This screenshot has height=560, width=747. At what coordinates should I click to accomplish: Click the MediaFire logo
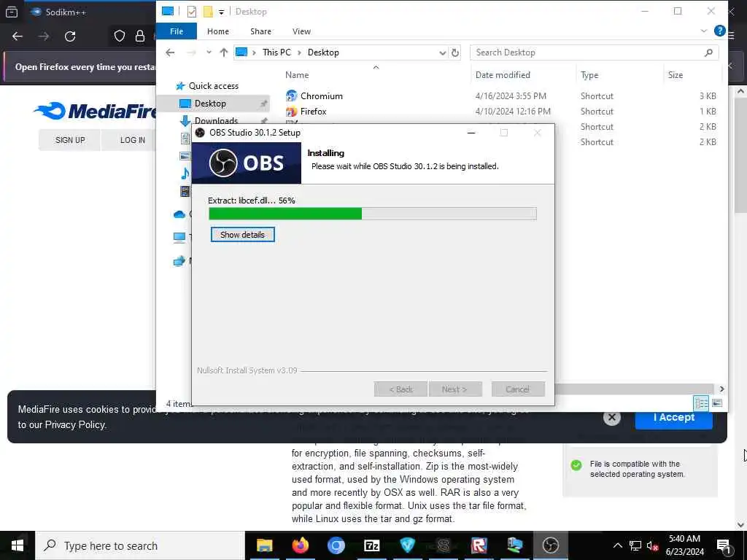coord(96,111)
